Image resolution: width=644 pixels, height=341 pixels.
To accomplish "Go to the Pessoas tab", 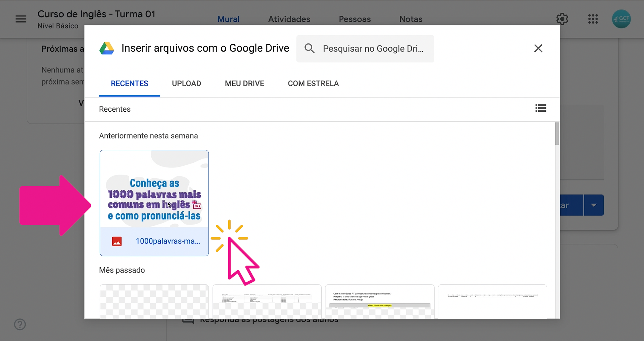I will click(355, 19).
